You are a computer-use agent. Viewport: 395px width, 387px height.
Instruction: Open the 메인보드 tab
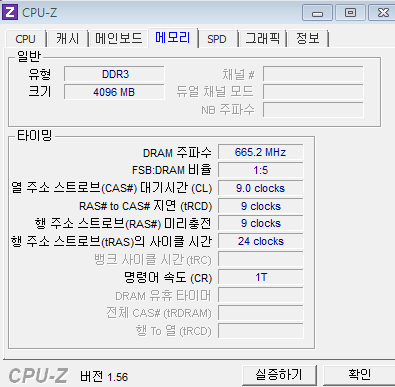point(119,38)
